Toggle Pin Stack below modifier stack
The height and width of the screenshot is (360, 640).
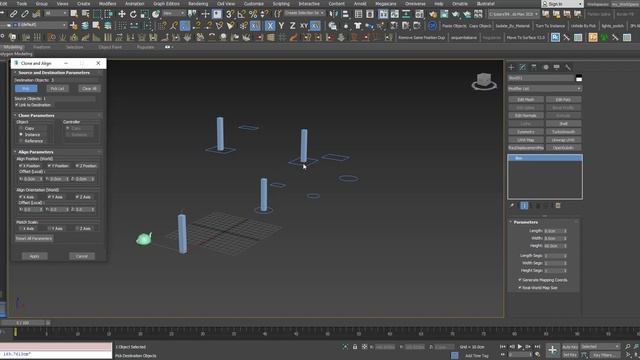pos(512,206)
